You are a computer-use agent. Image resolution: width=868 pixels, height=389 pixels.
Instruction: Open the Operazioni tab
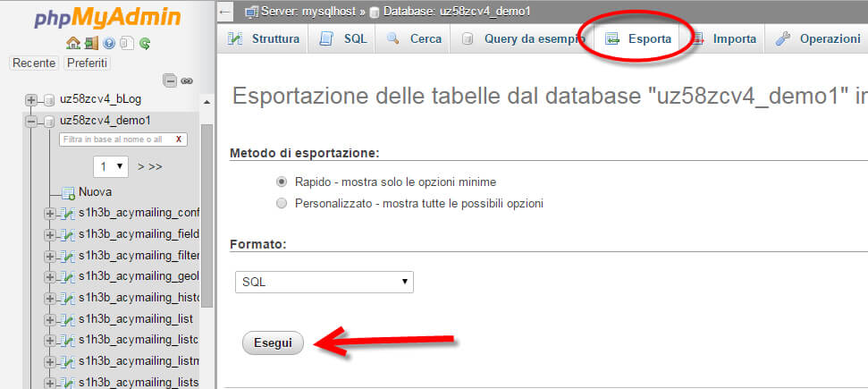pos(818,38)
